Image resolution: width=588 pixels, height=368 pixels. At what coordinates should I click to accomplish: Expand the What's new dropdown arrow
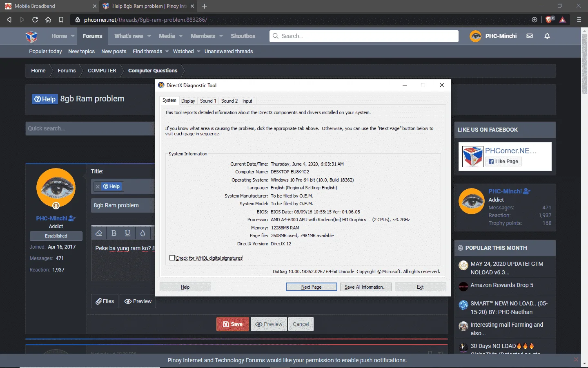point(149,36)
